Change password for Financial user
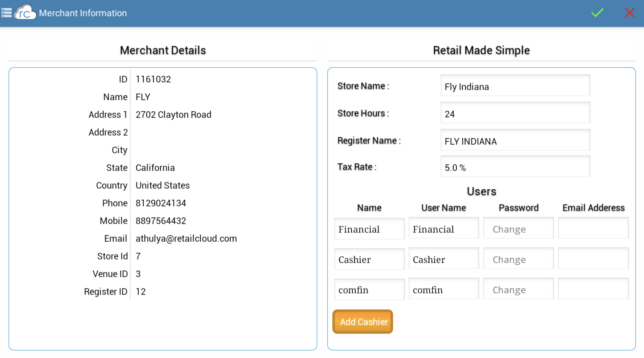 click(x=518, y=228)
